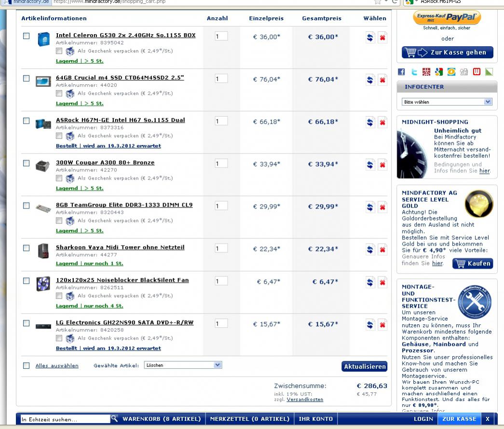Open Ihr Konto tab

click(315, 419)
